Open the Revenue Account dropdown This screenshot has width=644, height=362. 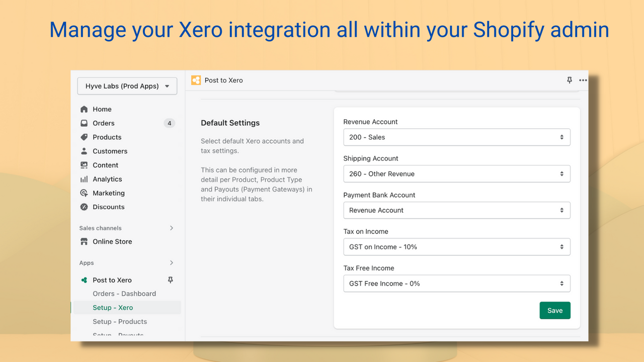coord(457,137)
